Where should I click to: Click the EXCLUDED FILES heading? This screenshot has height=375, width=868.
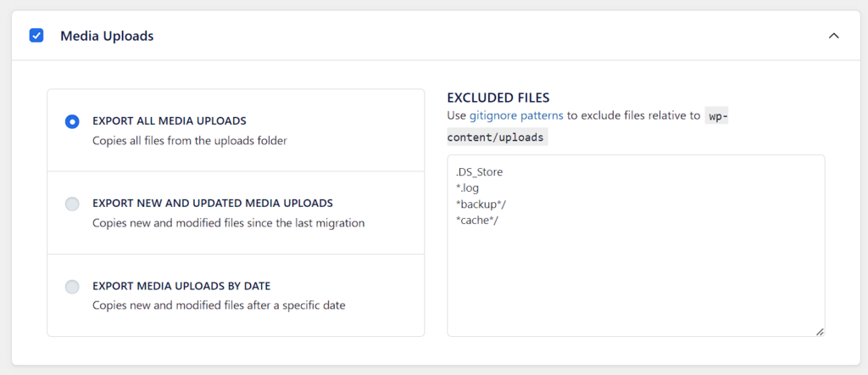pos(498,98)
